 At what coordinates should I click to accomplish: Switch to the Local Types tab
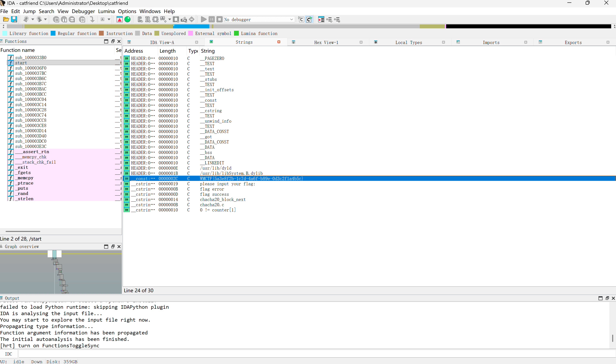click(409, 42)
